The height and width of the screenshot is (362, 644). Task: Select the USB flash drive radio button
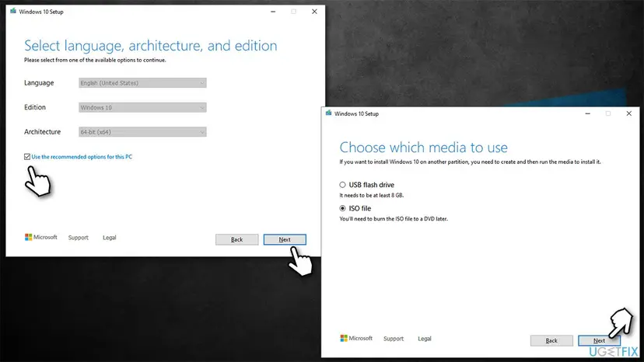point(342,185)
